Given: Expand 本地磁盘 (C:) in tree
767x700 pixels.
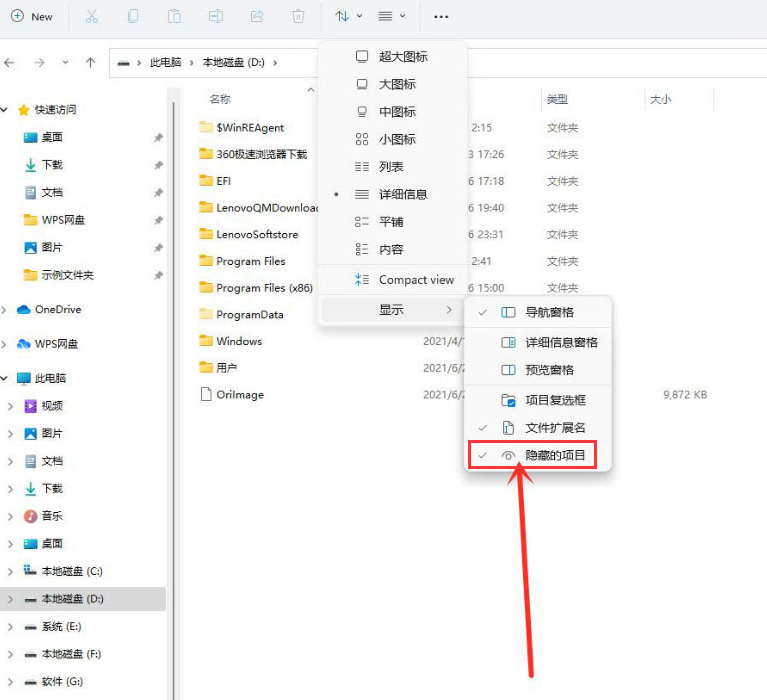Looking at the screenshot, I should [10, 571].
